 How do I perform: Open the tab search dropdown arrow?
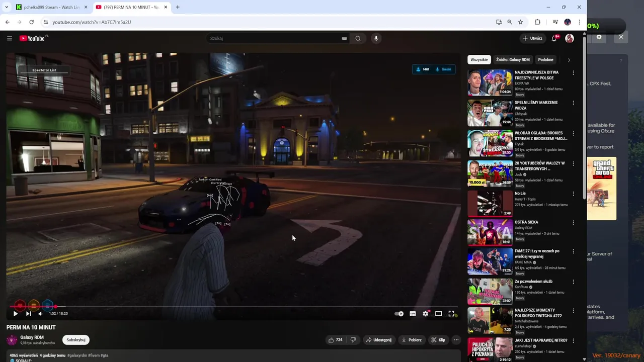tap(6, 7)
